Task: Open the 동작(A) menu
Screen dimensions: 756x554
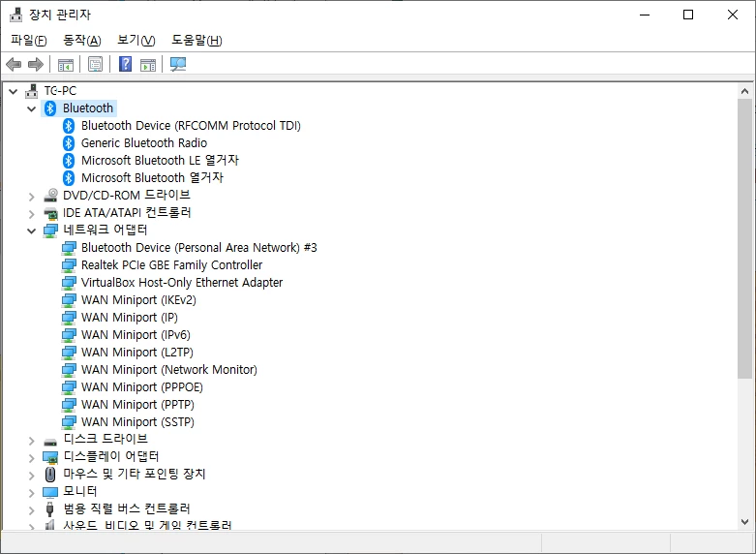Action: tap(82, 40)
